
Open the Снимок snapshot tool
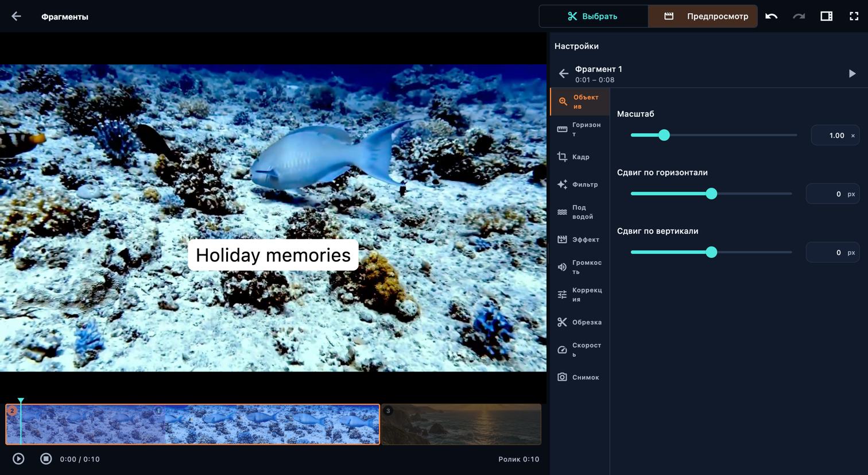580,377
